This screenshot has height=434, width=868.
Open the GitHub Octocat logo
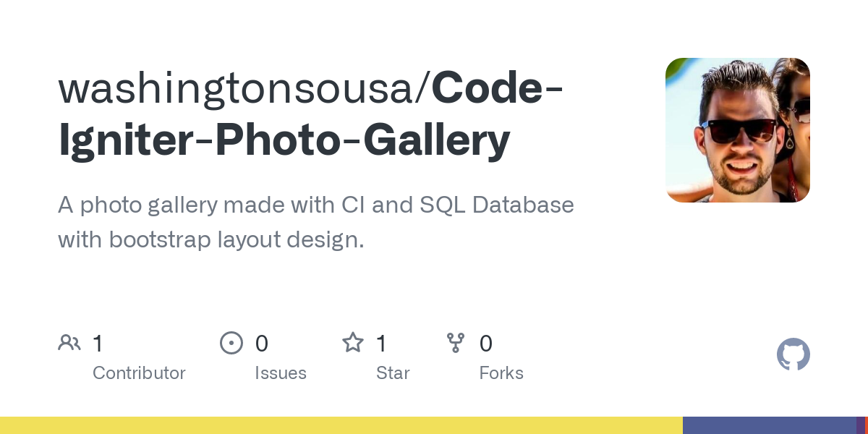(793, 354)
